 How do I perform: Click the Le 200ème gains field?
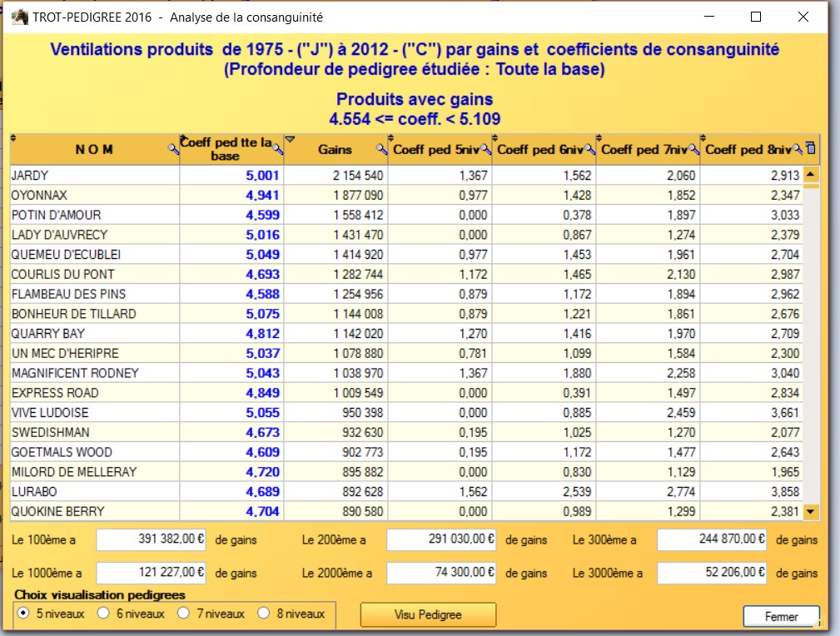click(441, 539)
